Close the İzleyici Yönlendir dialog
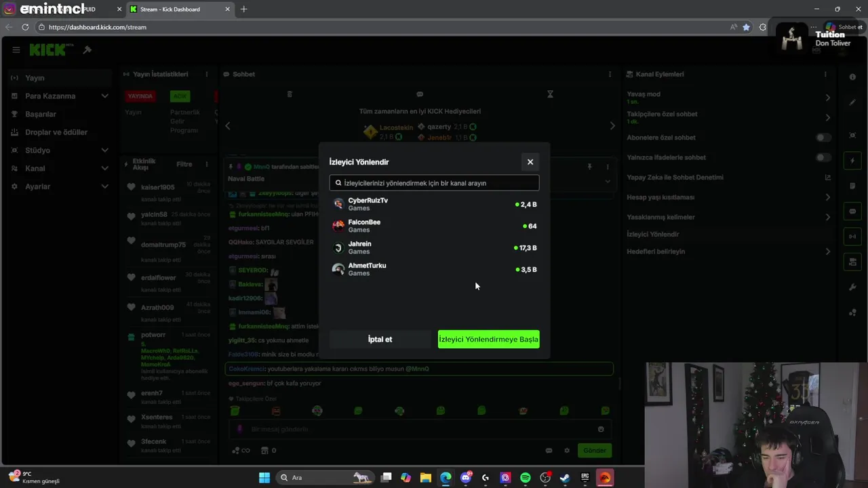This screenshot has height=488, width=868. coord(530,162)
